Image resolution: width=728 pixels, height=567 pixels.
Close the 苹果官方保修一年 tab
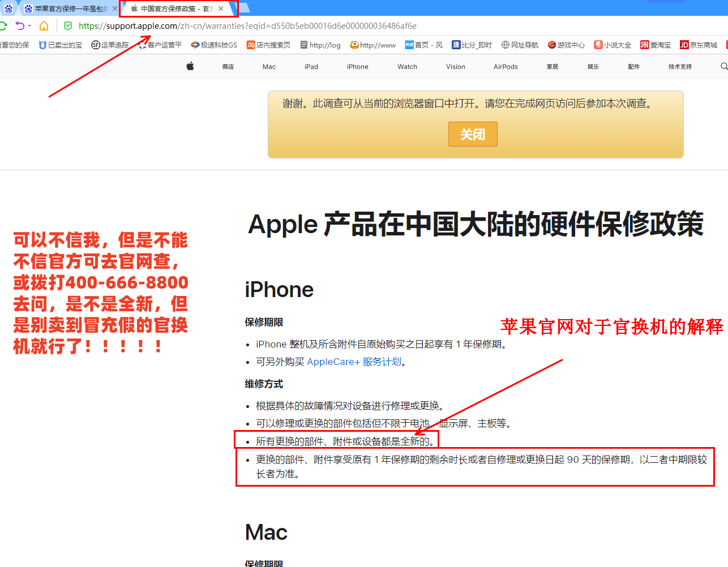pyautogui.click(x=115, y=8)
